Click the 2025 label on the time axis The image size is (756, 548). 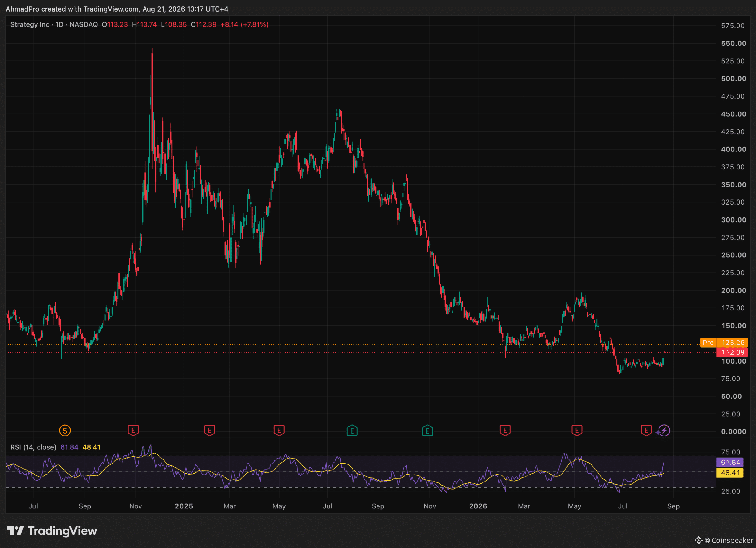tap(184, 506)
